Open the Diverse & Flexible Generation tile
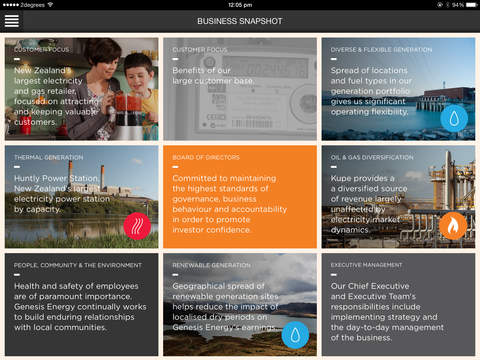The image size is (480, 360). [x=398, y=89]
